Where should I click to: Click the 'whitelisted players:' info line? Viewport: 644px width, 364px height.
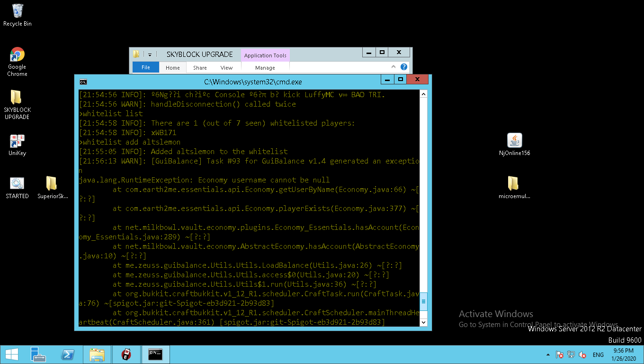(x=217, y=123)
